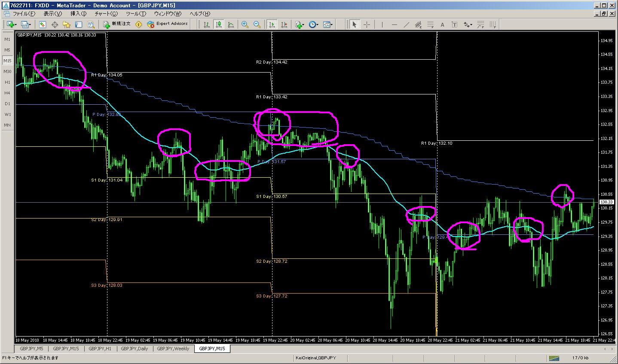
Task: Select the Fibonacci retracement tool
Action: point(430,24)
